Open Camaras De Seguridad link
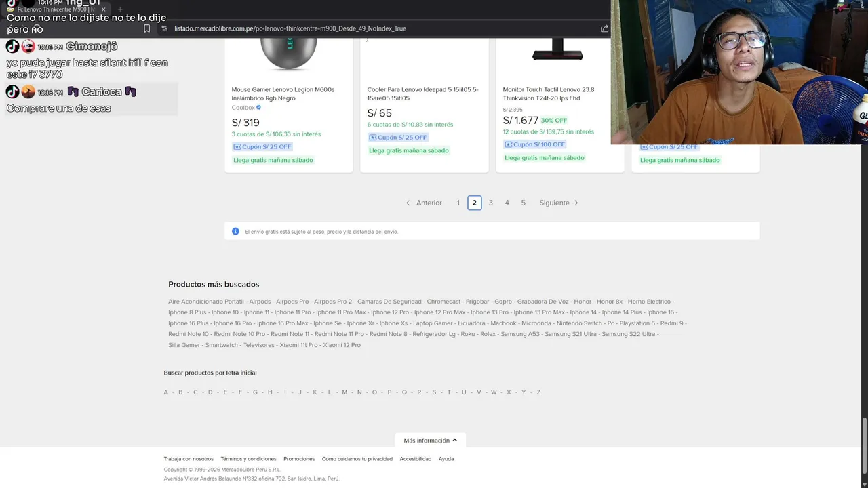This screenshot has width=868, height=488. pyautogui.click(x=389, y=302)
